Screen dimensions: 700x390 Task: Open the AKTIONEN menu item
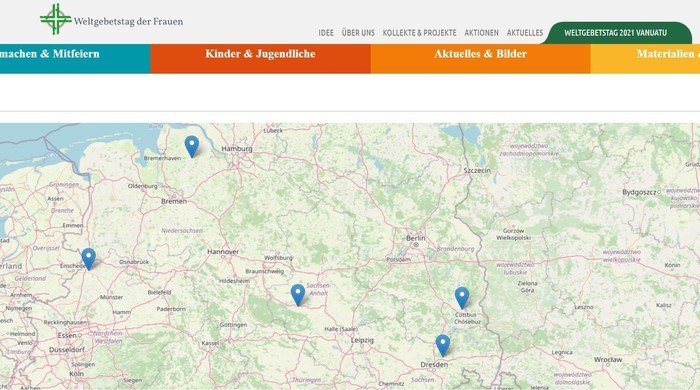481,33
